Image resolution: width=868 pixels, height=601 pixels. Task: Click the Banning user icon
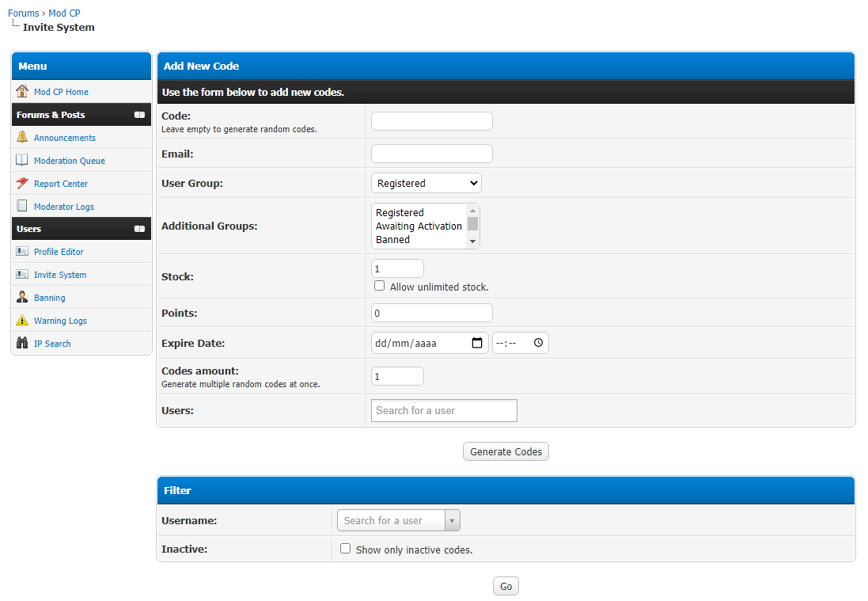[22, 298]
